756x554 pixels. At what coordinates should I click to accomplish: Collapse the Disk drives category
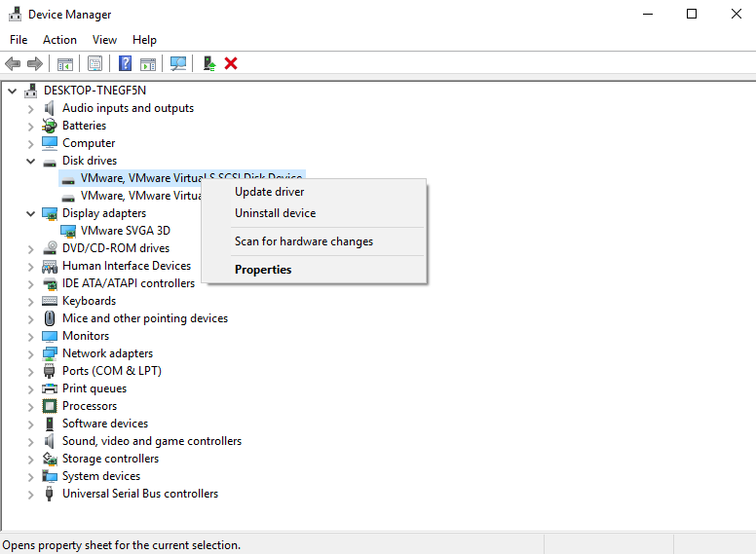[30, 161]
